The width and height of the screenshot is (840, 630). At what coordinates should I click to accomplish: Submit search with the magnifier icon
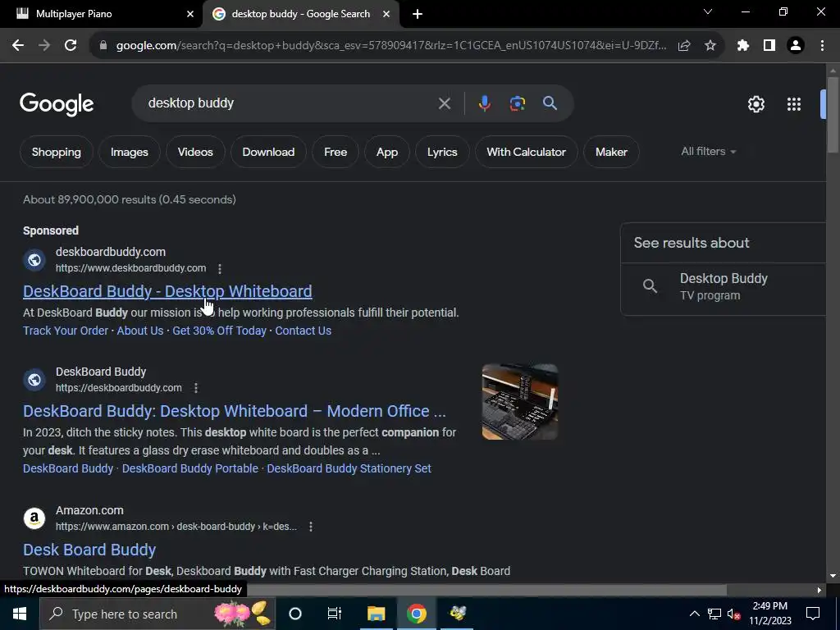(x=550, y=103)
